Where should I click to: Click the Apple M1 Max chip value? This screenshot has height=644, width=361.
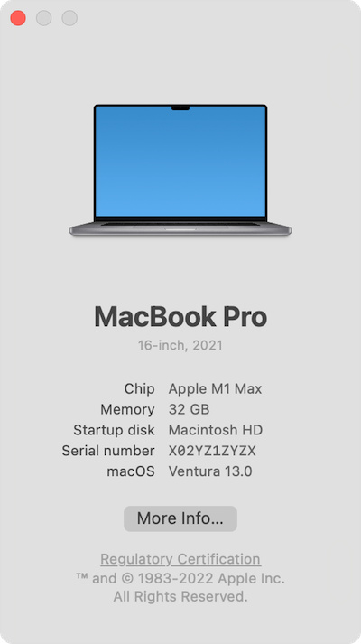coord(215,389)
